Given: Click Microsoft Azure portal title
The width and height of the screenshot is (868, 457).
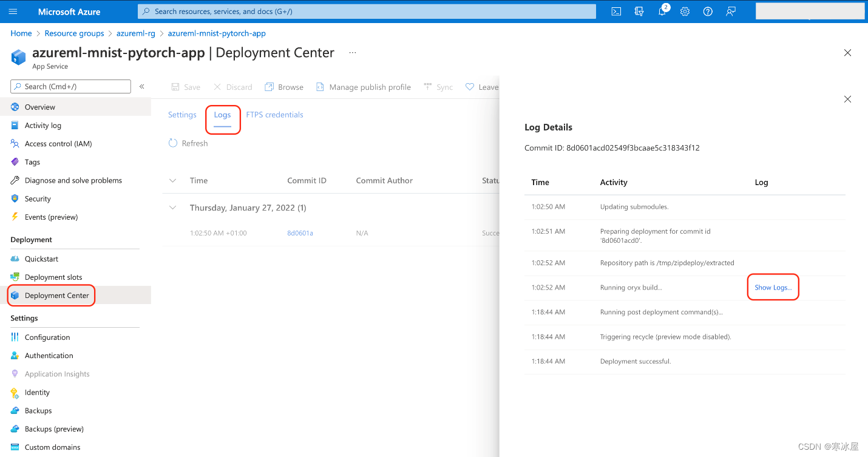Looking at the screenshot, I should point(69,12).
